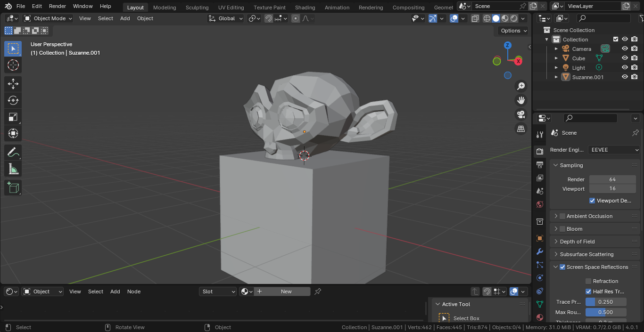Switch to the Shading workspace tab

(x=305, y=8)
